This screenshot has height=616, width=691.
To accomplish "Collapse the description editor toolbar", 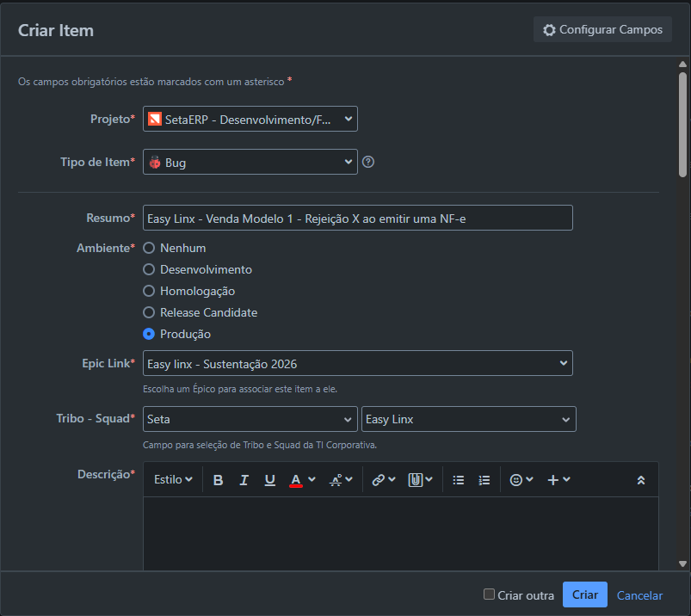I will click(x=641, y=480).
